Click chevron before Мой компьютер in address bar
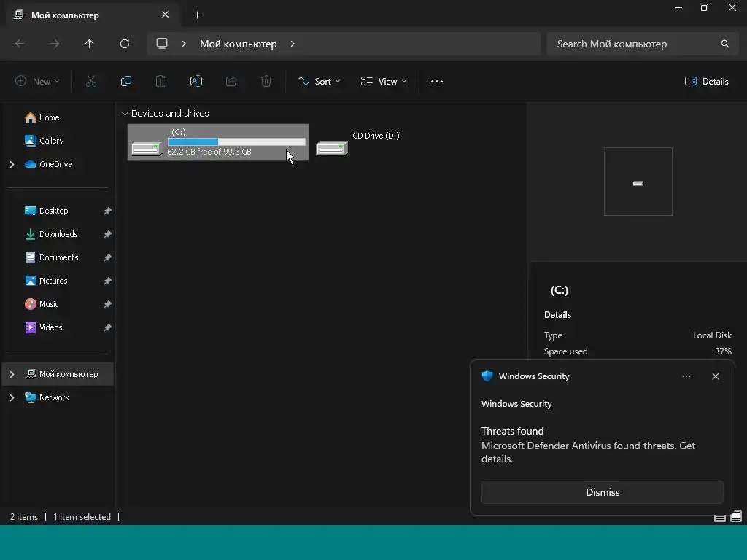Screen dimensions: 747x560 tap(184, 44)
